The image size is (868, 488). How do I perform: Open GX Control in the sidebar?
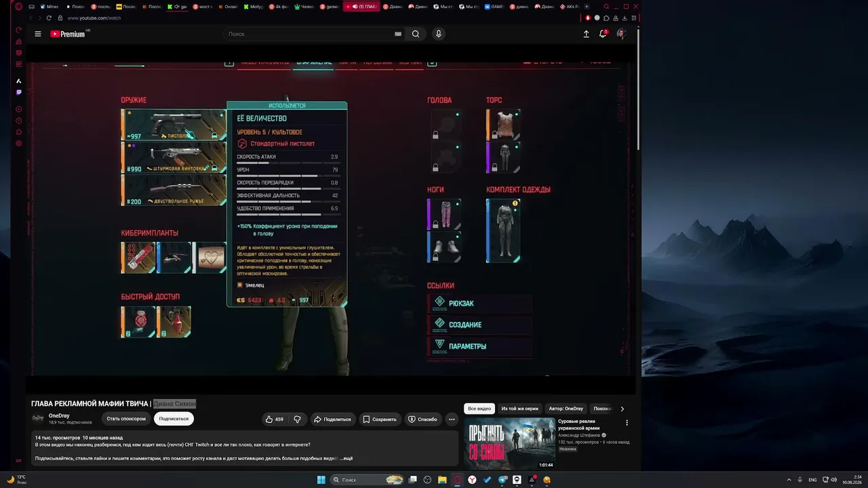pyautogui.click(x=19, y=30)
